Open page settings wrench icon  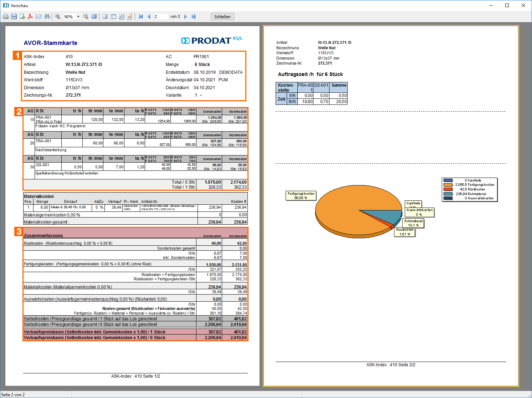coord(121,16)
